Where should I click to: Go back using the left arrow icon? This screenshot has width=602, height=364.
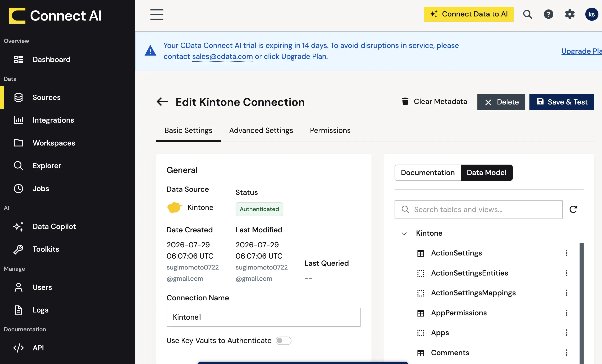[x=162, y=102]
